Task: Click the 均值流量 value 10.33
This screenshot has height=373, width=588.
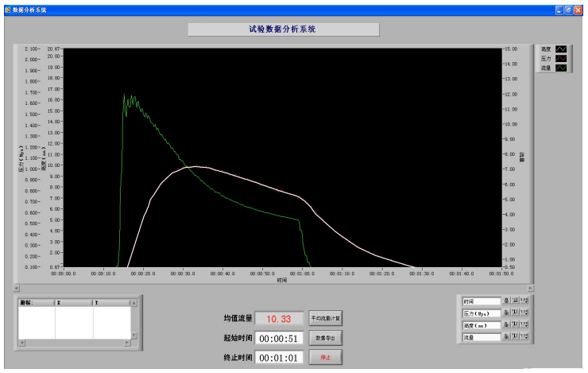Action: (x=279, y=319)
